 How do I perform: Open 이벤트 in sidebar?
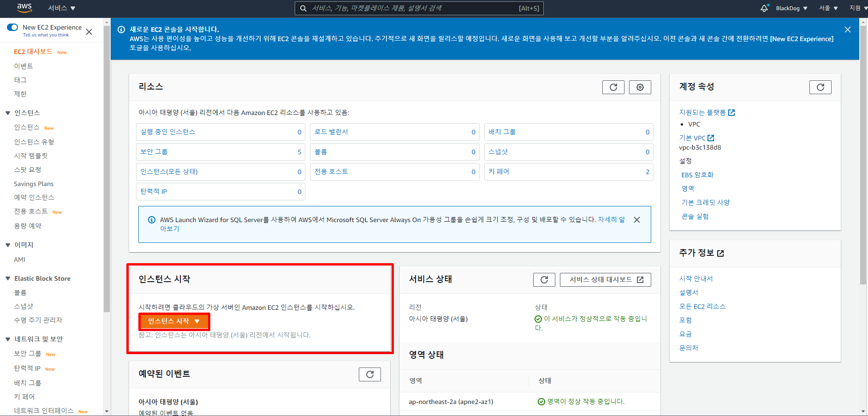[x=24, y=66]
